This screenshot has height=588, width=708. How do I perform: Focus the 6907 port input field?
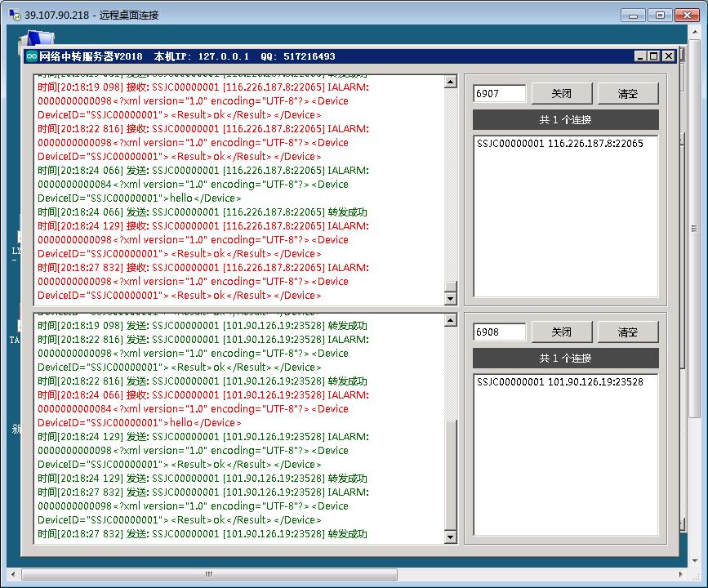(x=500, y=93)
